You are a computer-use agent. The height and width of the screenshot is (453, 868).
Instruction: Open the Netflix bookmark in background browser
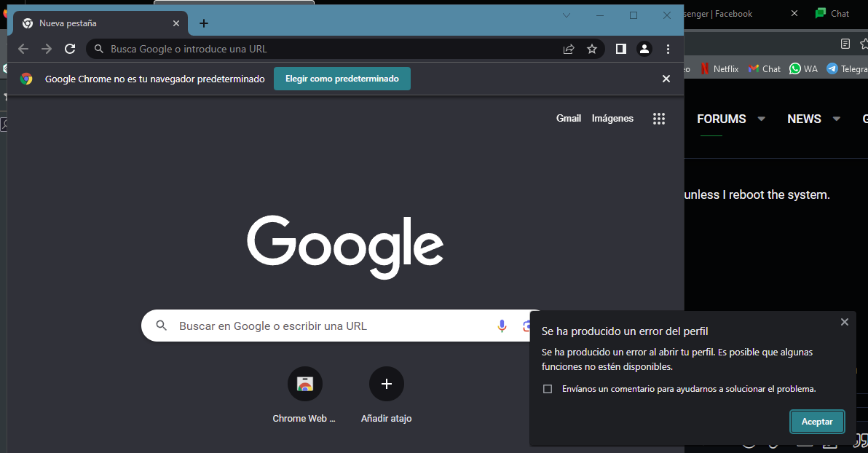[719, 68]
